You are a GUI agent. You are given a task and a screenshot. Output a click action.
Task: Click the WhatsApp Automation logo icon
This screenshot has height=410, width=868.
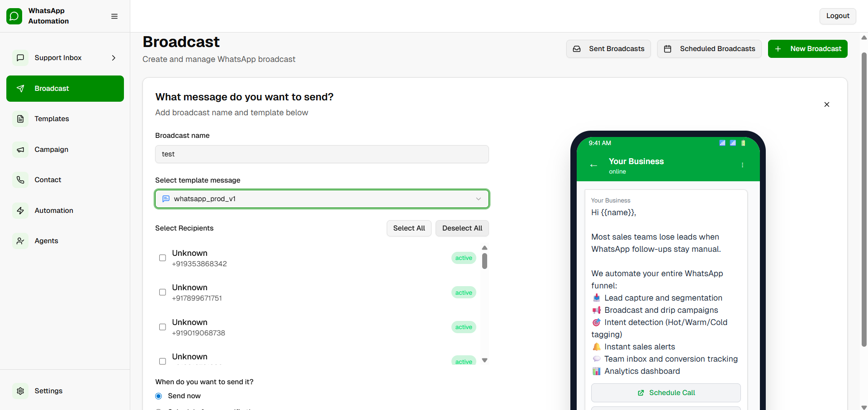coord(14,16)
